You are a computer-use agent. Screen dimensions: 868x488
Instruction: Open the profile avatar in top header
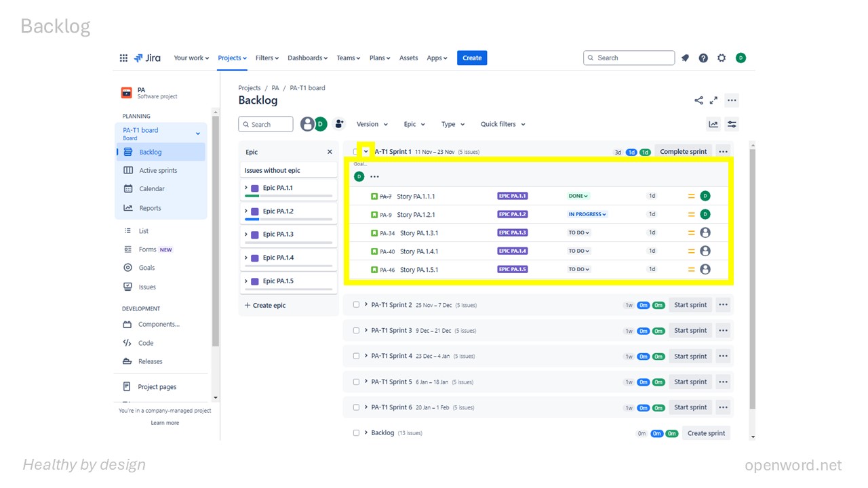click(x=741, y=58)
